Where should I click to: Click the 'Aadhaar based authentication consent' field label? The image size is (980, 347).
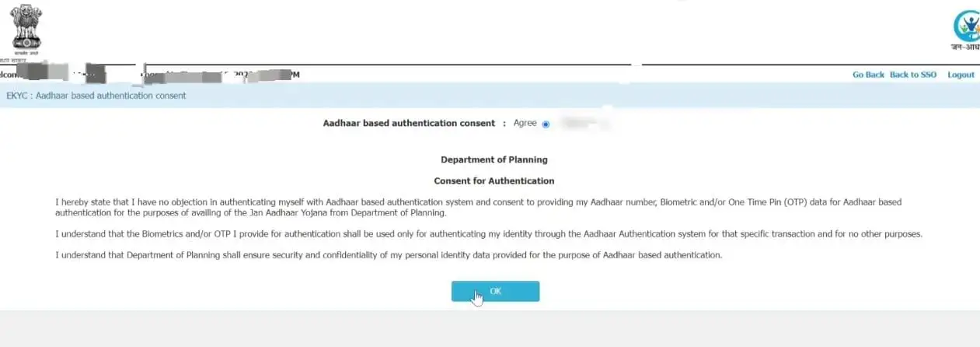tap(409, 124)
